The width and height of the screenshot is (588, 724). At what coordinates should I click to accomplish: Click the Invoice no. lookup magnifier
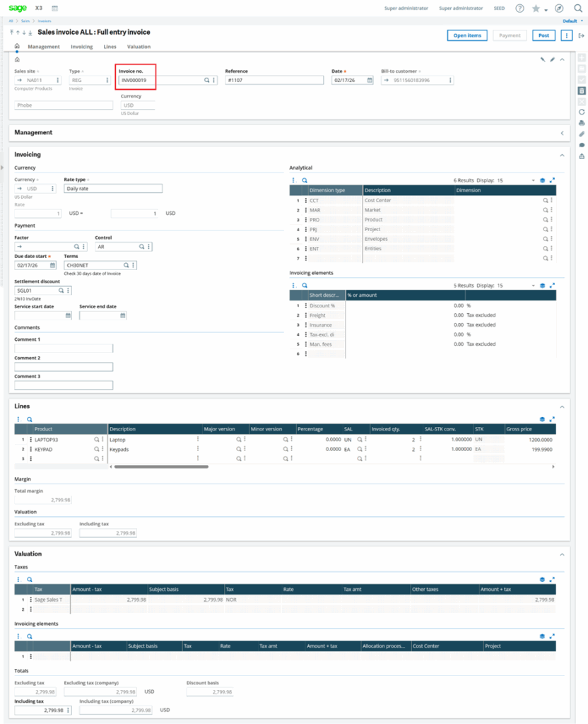(x=207, y=81)
